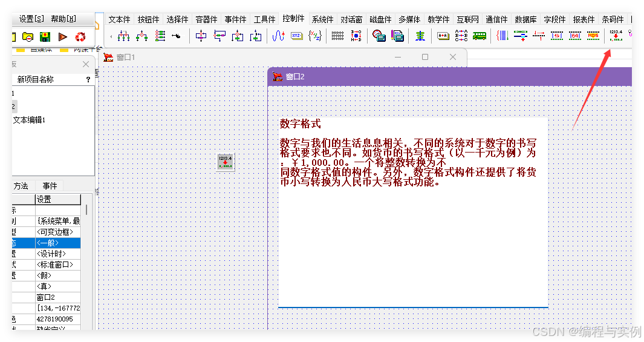Click the red recycle arrows icon
This screenshot has height=342, width=644.
(80, 37)
